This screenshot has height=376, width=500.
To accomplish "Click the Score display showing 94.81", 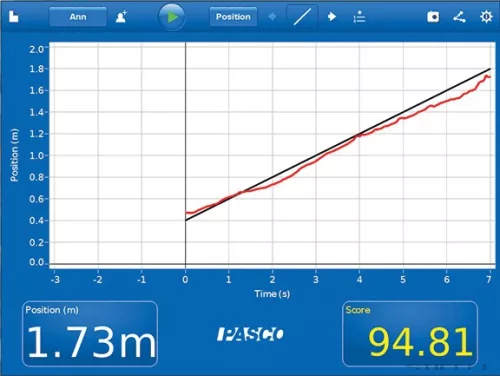I will point(410,334).
